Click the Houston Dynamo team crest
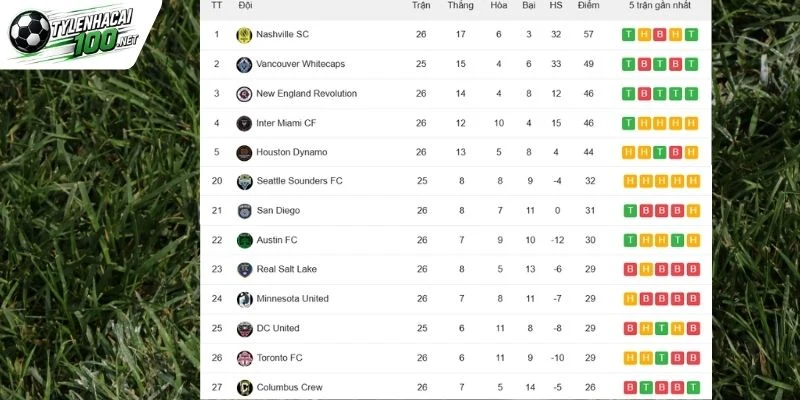The image size is (800, 400). coord(244,153)
